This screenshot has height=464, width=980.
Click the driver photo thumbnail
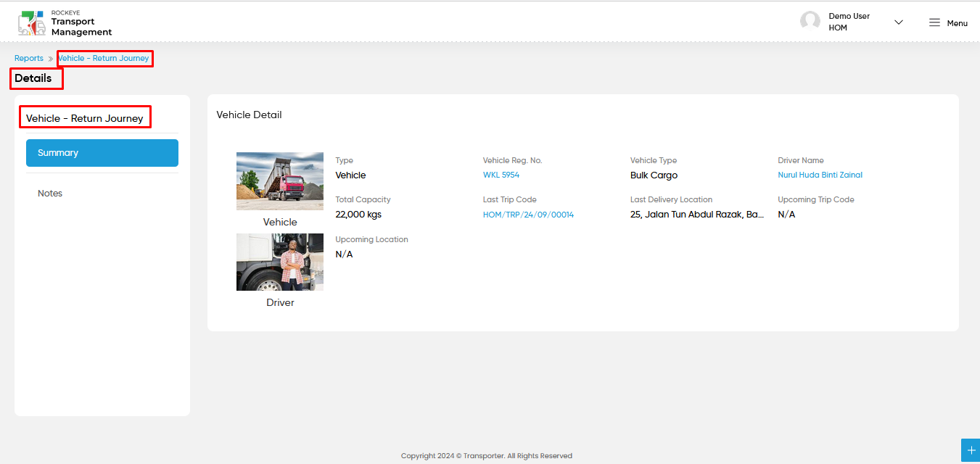pyautogui.click(x=280, y=262)
